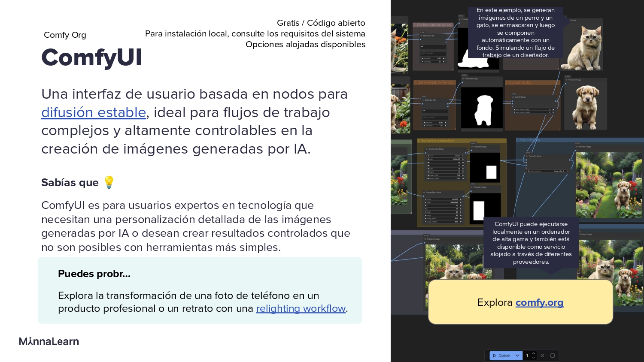Select the '8. Set up the composition' group title
Image resolution: width=644 pixels, height=362 pixels.
(436, 141)
